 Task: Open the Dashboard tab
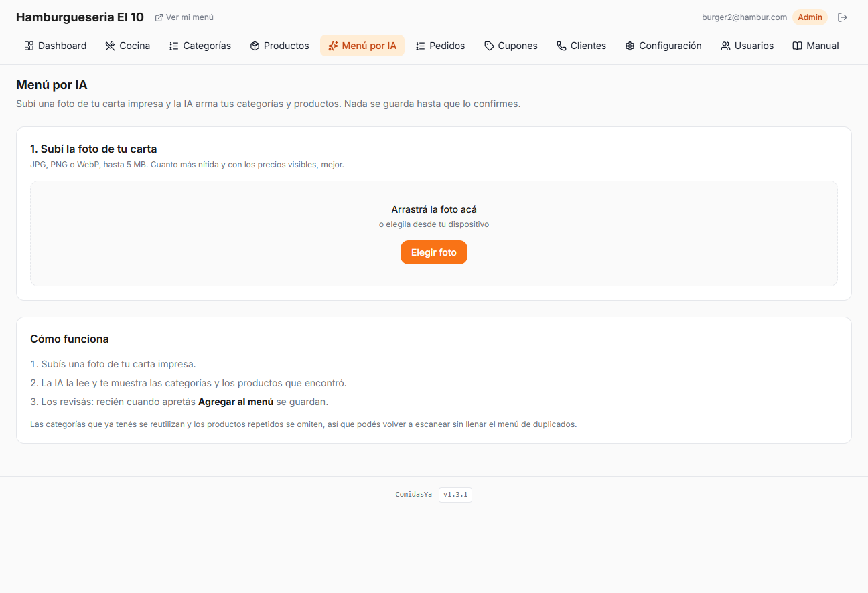tap(56, 46)
